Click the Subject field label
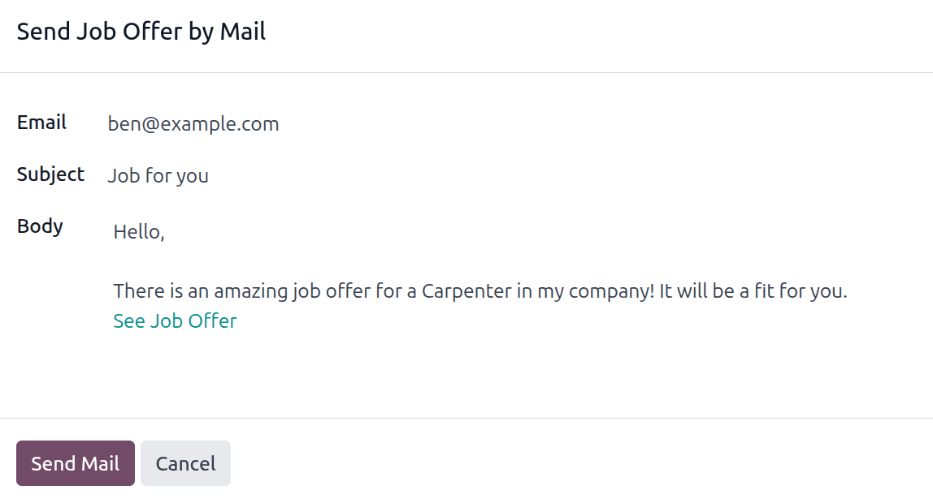Viewport: 933px width, 503px height. coord(51,174)
